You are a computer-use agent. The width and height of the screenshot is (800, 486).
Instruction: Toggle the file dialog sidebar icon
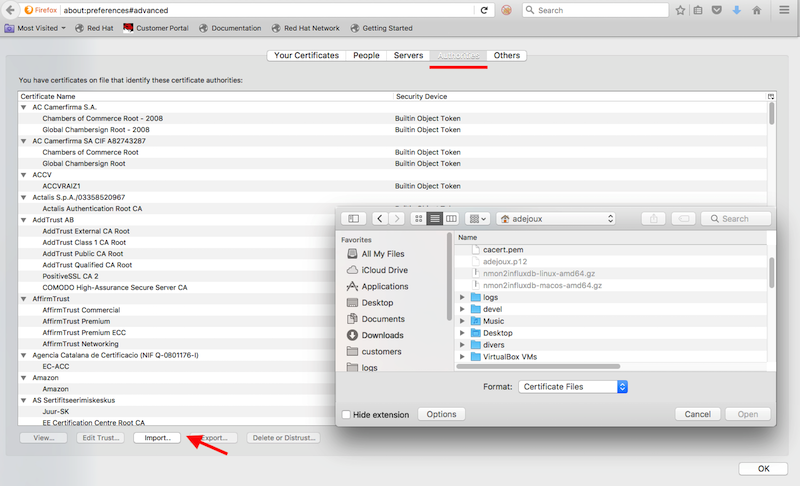352,218
